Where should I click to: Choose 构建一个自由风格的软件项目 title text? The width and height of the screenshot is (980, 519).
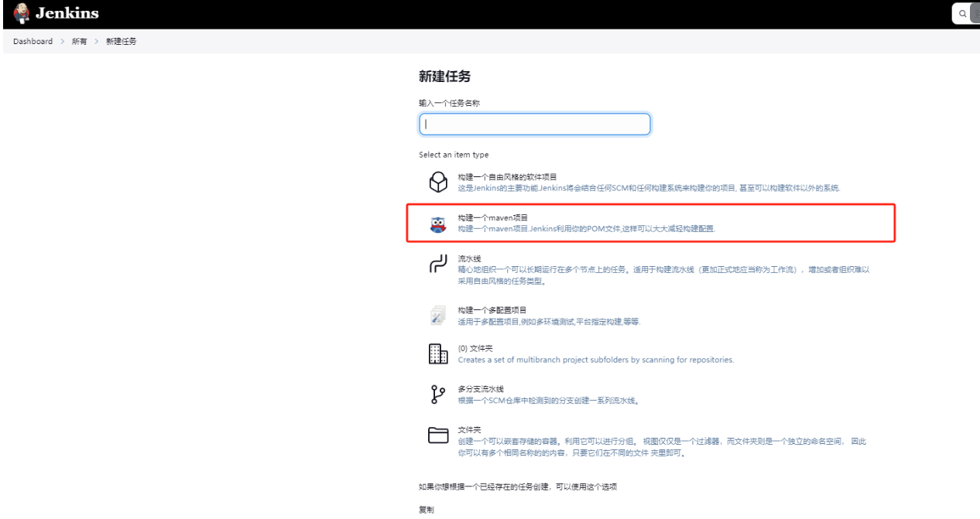[507, 177]
